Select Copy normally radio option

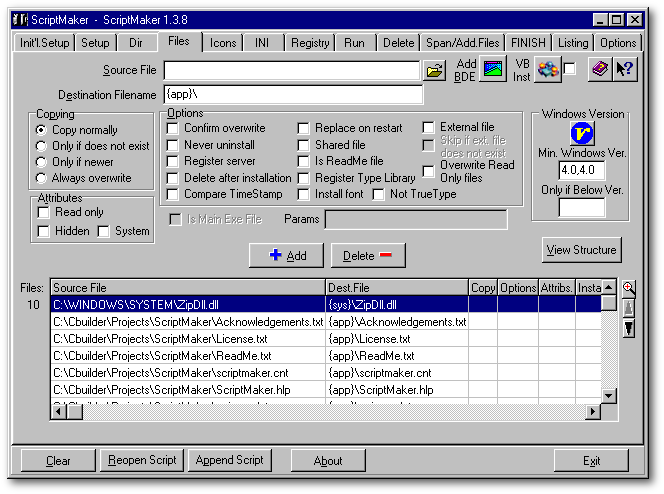pos(41,130)
